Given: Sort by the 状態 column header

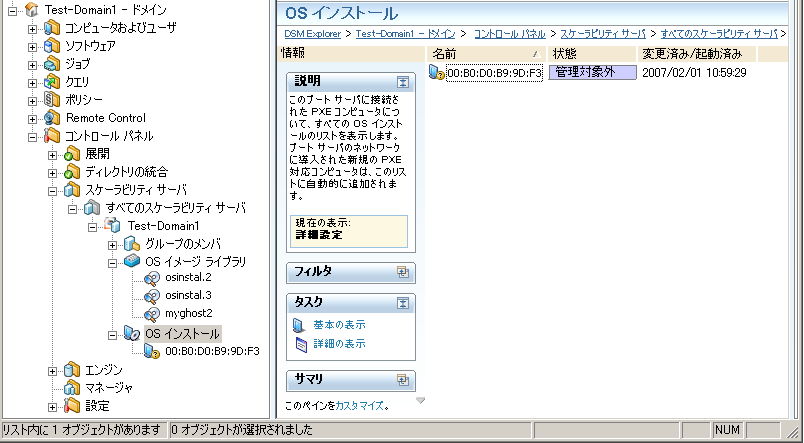Looking at the screenshot, I should click(592, 54).
